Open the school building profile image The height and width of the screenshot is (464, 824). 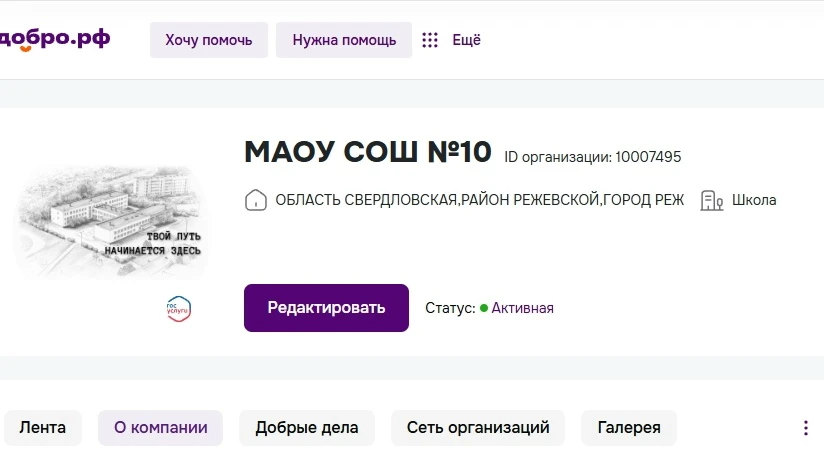111,221
